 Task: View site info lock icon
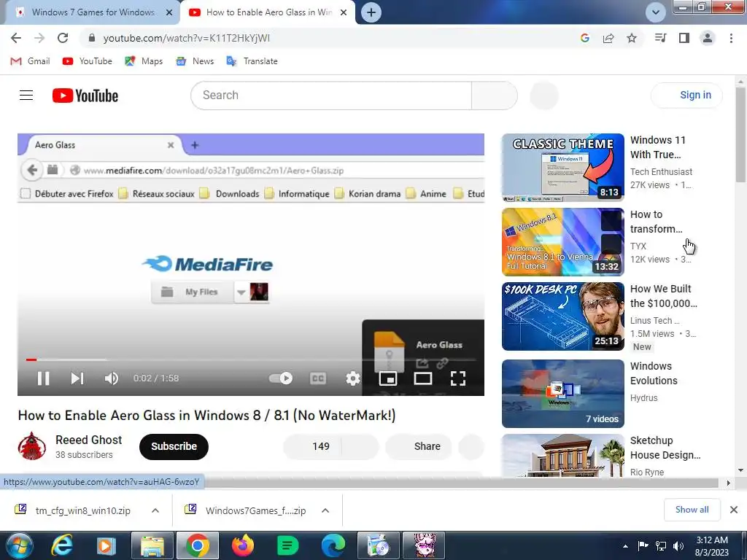[x=92, y=38]
